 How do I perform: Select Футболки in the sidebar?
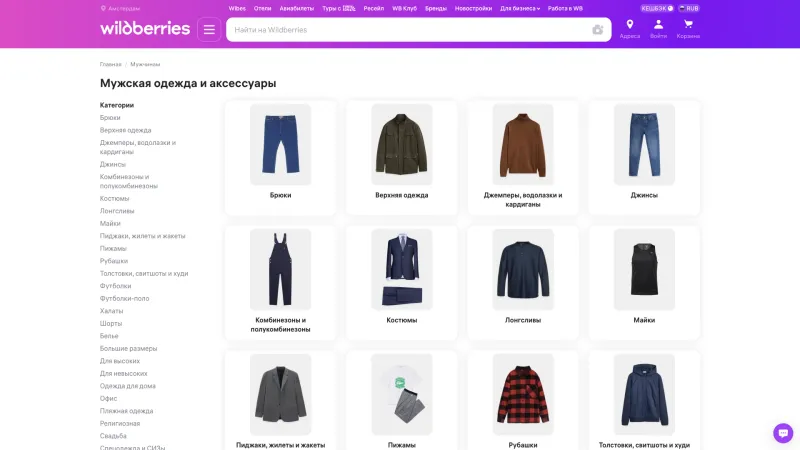(x=115, y=286)
